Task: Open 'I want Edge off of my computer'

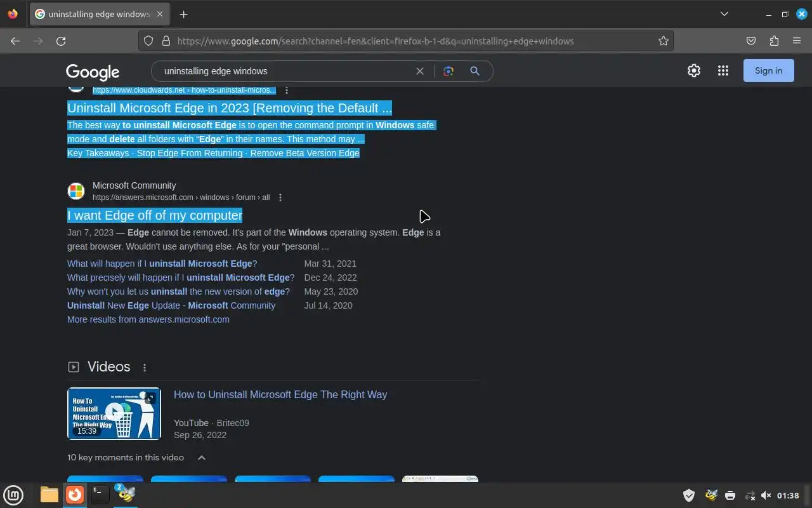Action: pos(155,215)
